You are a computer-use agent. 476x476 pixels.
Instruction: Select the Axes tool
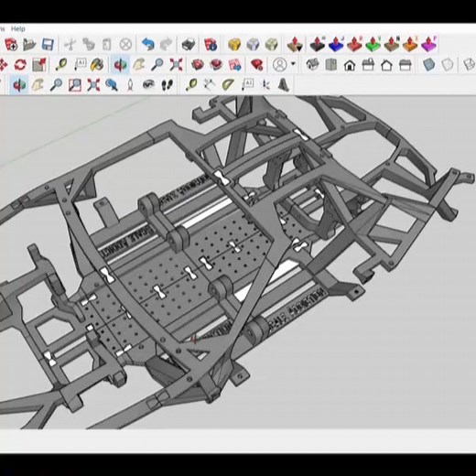(265, 85)
